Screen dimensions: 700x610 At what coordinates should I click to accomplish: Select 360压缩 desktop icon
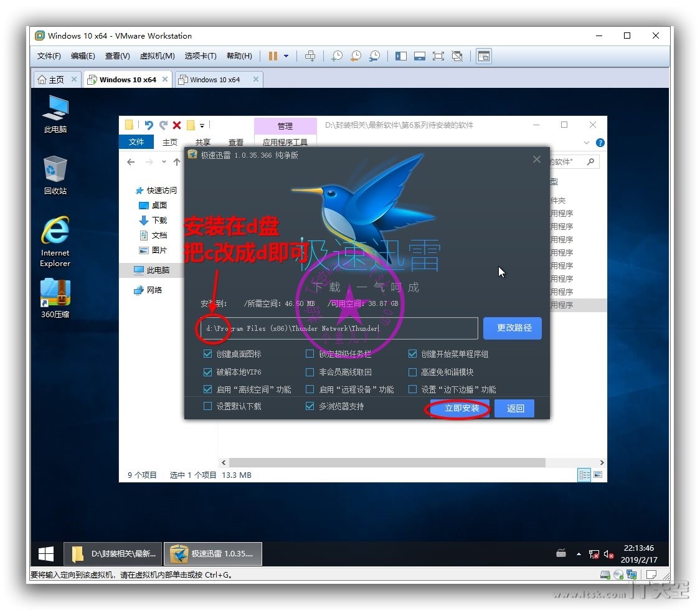tap(55, 298)
